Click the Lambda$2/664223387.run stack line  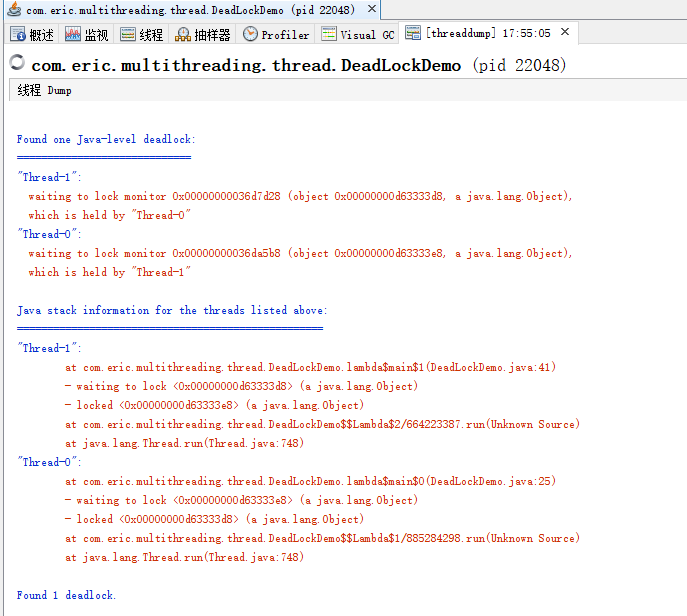pyautogui.click(x=322, y=424)
